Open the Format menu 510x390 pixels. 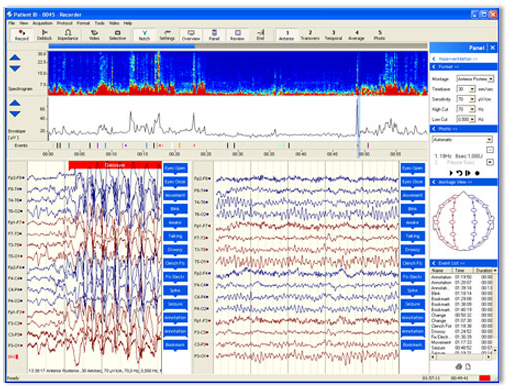83,23
